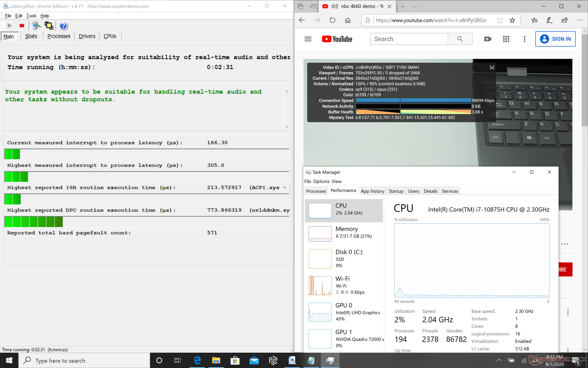Select GPU 1 NVIDIA Quadro in Task Manager
This screenshot has width=588, height=368.
tap(344, 339)
